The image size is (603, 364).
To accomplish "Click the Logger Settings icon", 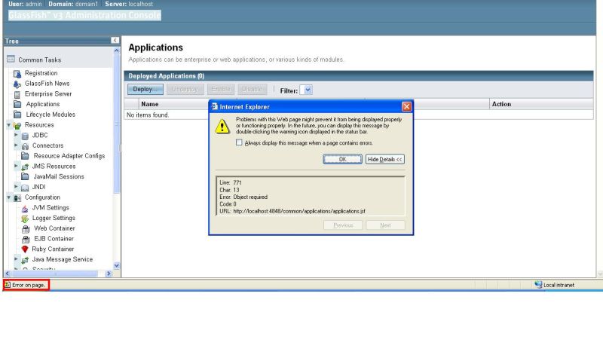I will (x=25, y=219).
